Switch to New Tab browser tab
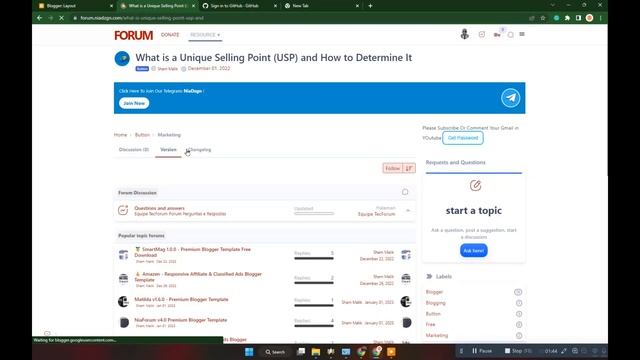The width and height of the screenshot is (640, 360). pos(322,6)
